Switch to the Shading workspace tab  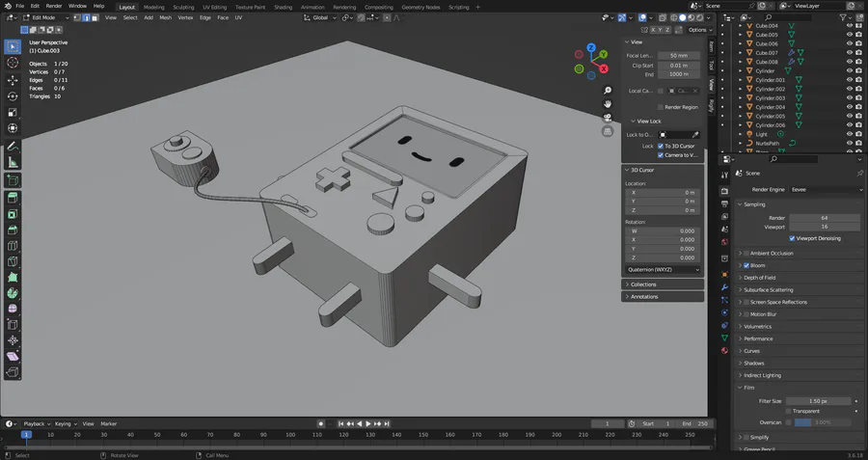283,7
